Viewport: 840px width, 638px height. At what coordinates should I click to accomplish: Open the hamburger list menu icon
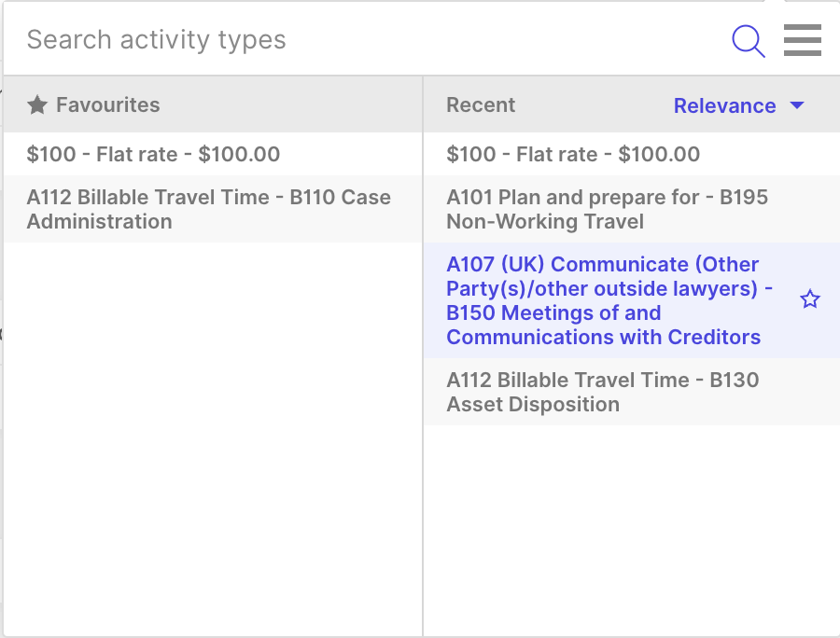coord(802,40)
